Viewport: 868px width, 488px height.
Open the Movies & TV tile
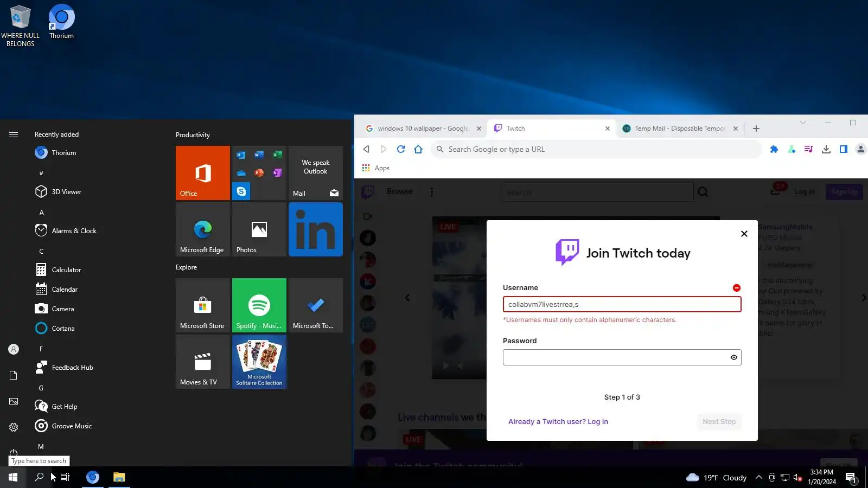point(203,362)
